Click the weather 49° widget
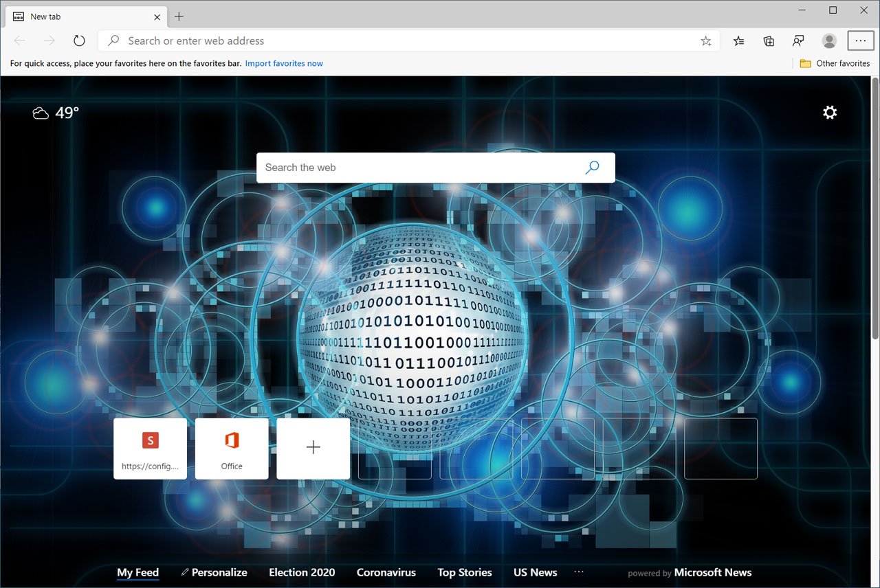Image resolution: width=880 pixels, height=588 pixels. coord(56,113)
